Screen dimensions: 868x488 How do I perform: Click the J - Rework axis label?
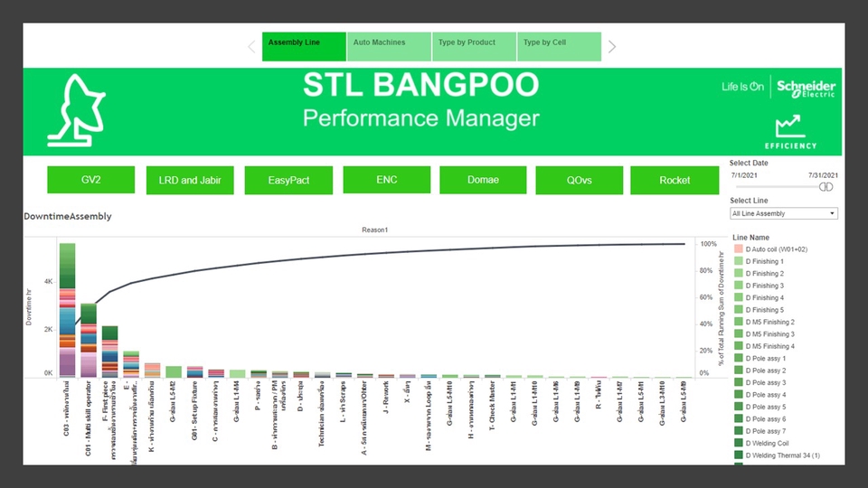[x=386, y=398]
